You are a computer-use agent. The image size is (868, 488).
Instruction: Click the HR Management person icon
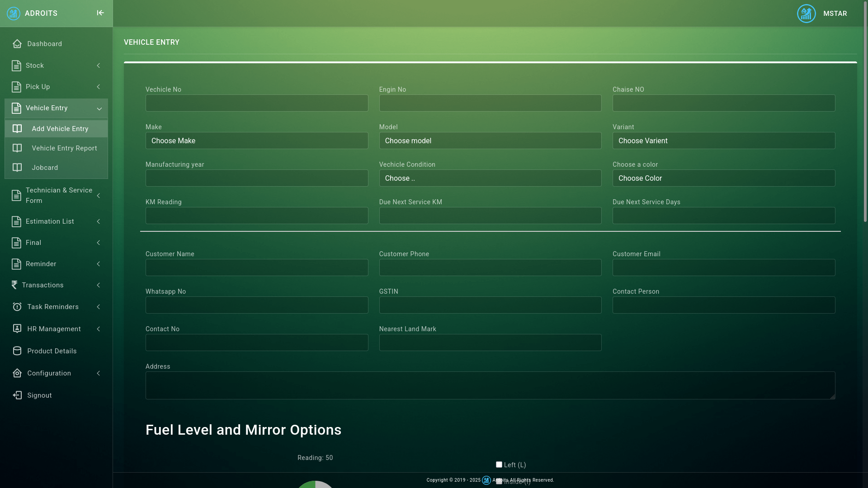click(17, 329)
